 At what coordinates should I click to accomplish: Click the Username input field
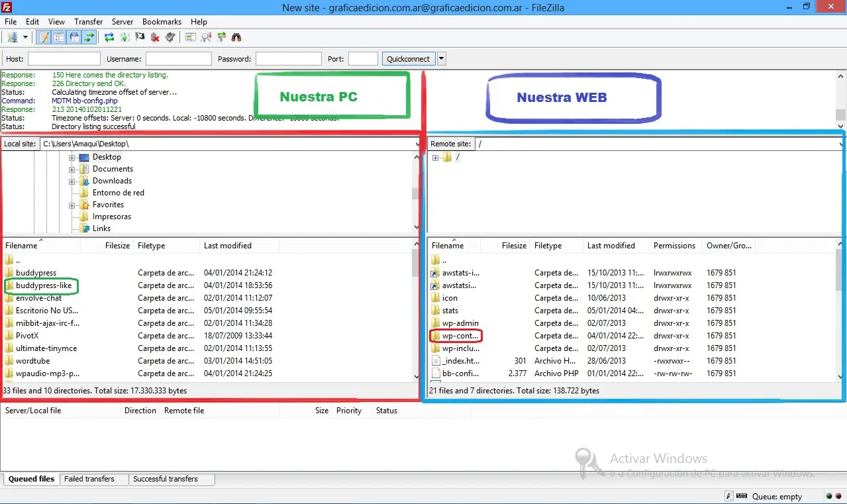pyautogui.click(x=179, y=59)
